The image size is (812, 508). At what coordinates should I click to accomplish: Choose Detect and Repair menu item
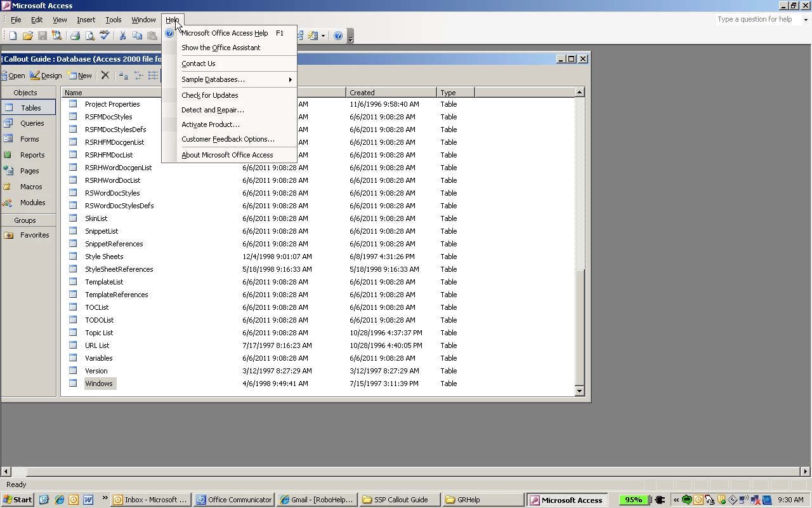(230, 110)
